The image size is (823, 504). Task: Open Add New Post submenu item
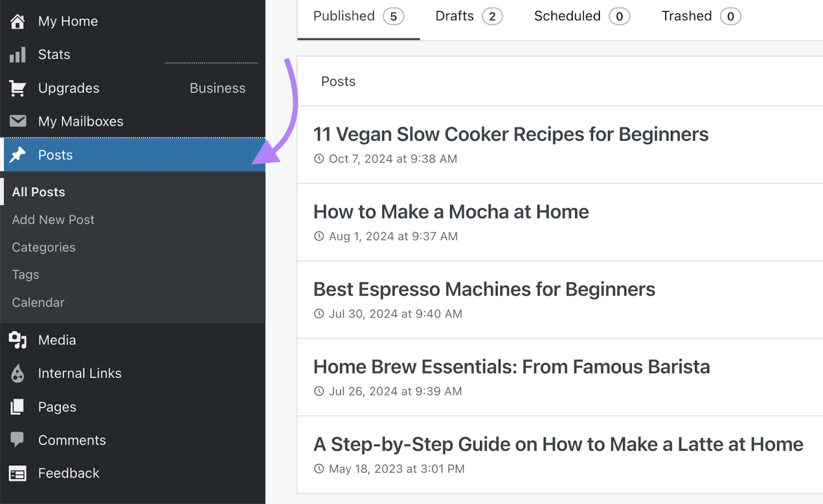53,220
